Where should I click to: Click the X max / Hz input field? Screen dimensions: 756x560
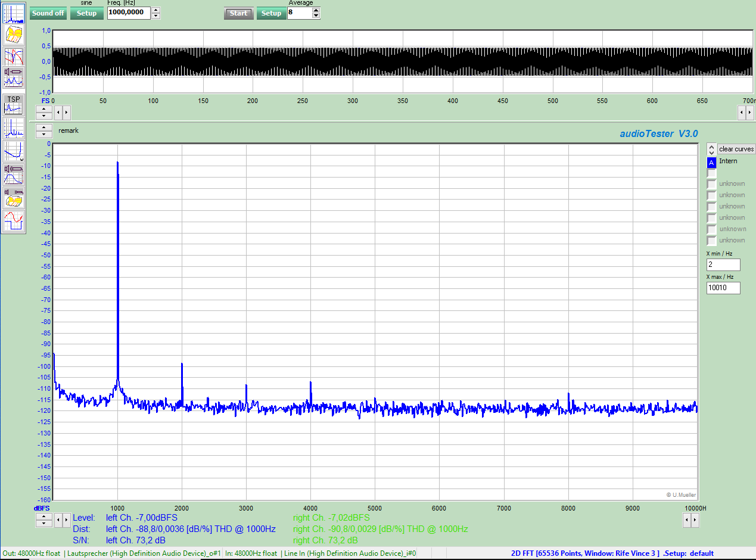723,288
